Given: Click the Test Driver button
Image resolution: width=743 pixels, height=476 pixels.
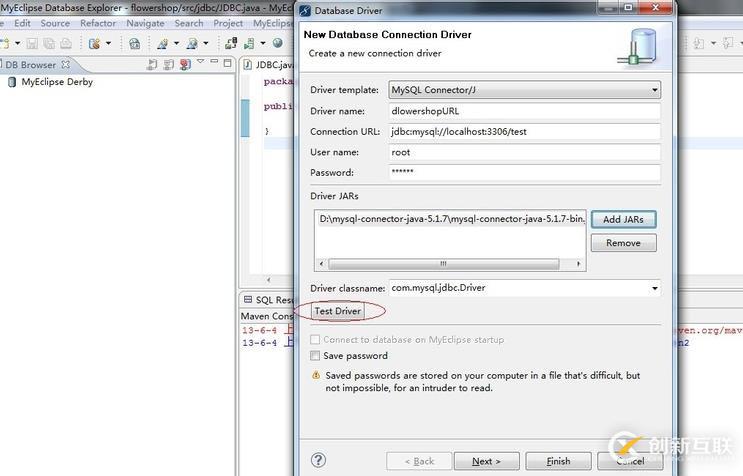Looking at the screenshot, I should point(338,311).
